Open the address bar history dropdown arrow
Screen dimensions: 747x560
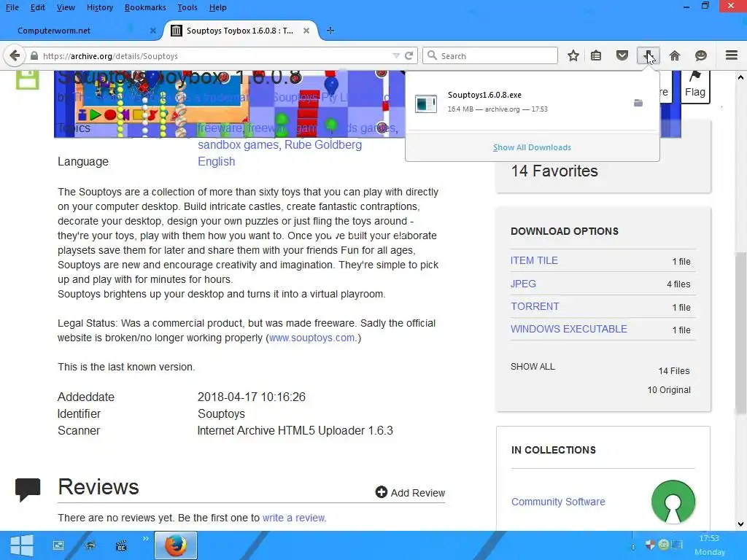[396, 55]
